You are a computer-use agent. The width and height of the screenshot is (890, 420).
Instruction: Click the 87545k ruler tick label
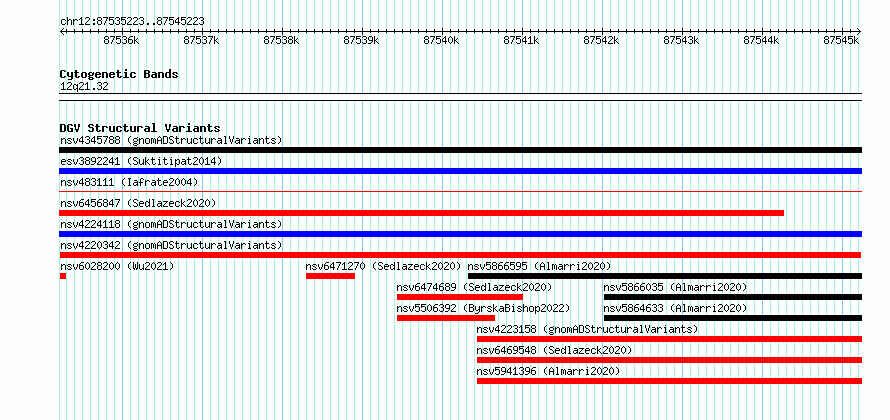click(841, 40)
